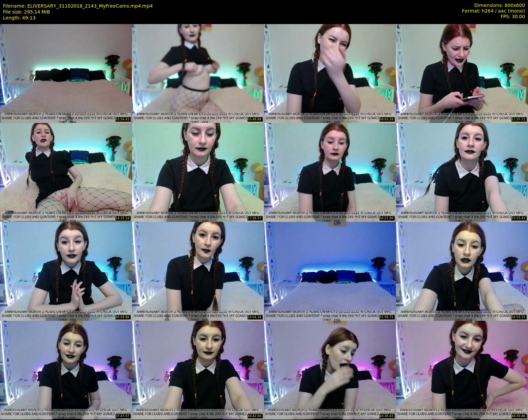Image resolution: width=528 pixels, height=420 pixels.
Task: Pick the frame stamped 17:26.57
Action: point(198,172)
